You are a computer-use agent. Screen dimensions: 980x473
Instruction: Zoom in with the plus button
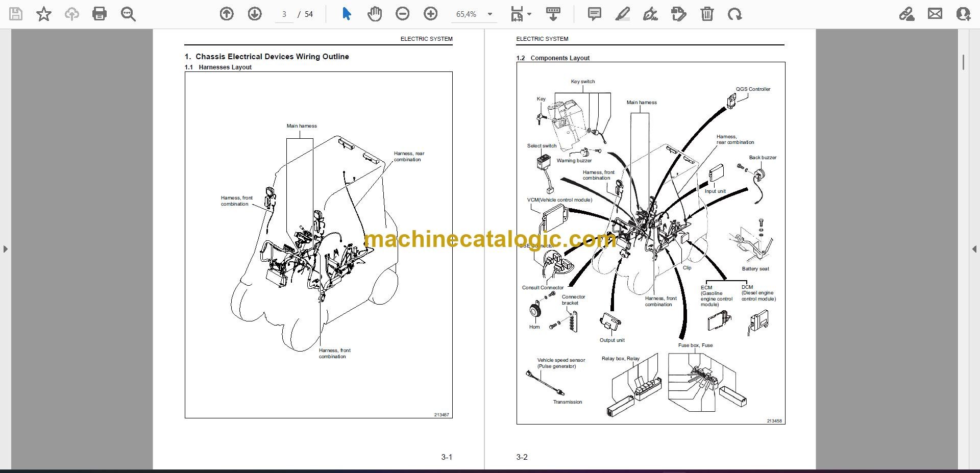431,14
